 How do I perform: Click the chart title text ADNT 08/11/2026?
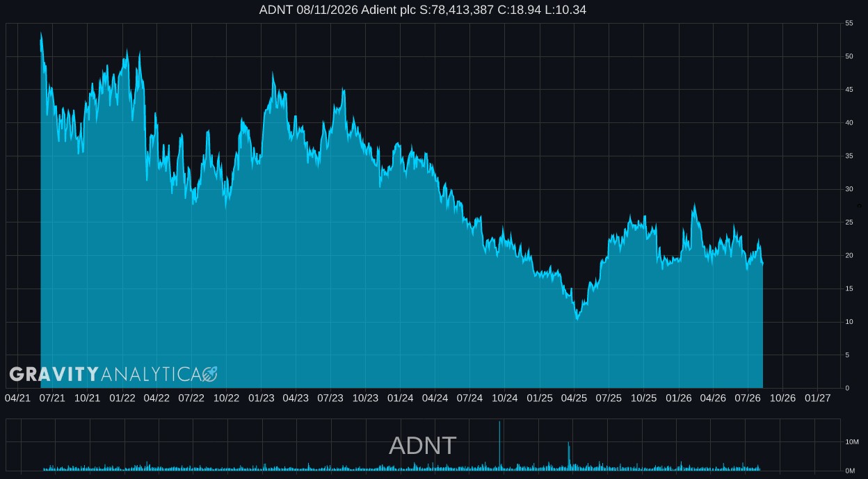(x=309, y=10)
